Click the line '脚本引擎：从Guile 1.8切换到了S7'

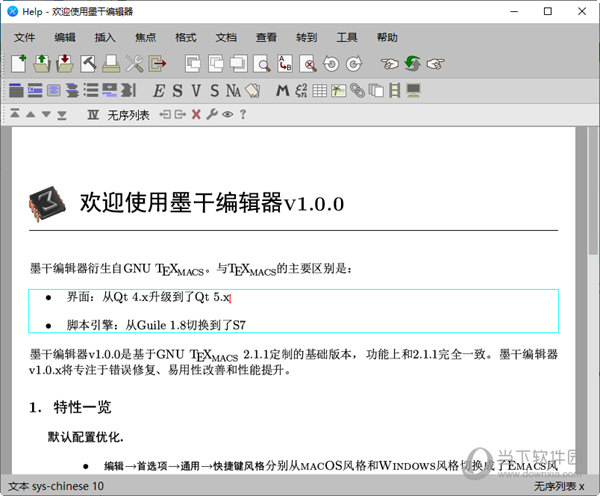tap(156, 325)
